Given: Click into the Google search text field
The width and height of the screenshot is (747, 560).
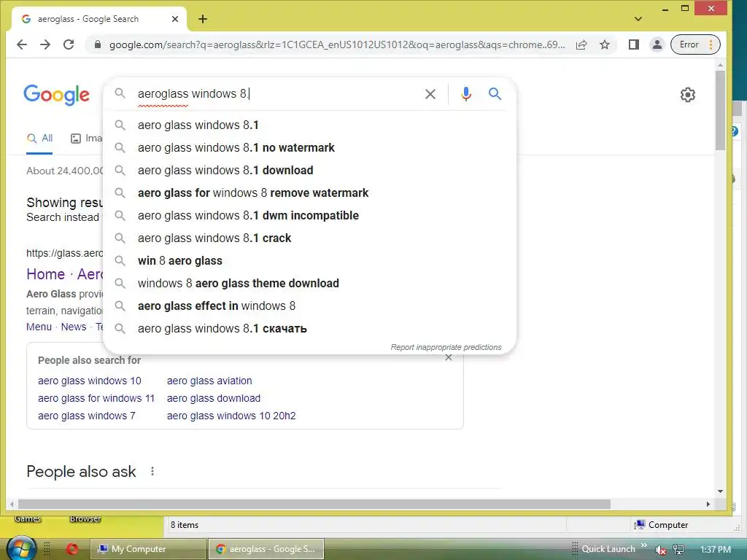Looking at the screenshot, I should coord(276,94).
